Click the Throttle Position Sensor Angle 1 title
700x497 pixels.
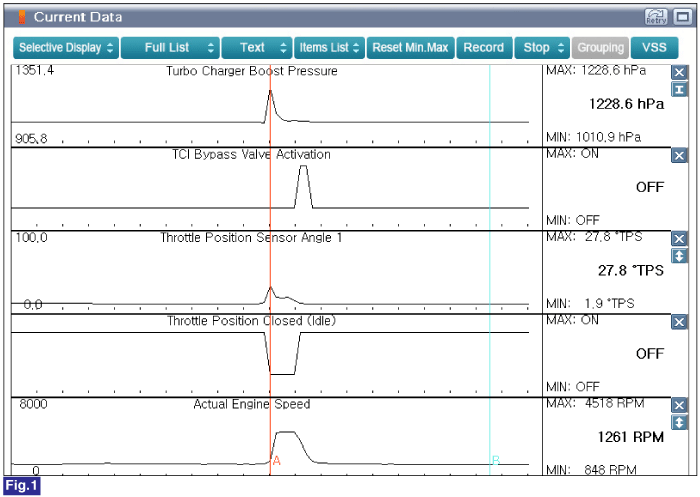[251, 238]
